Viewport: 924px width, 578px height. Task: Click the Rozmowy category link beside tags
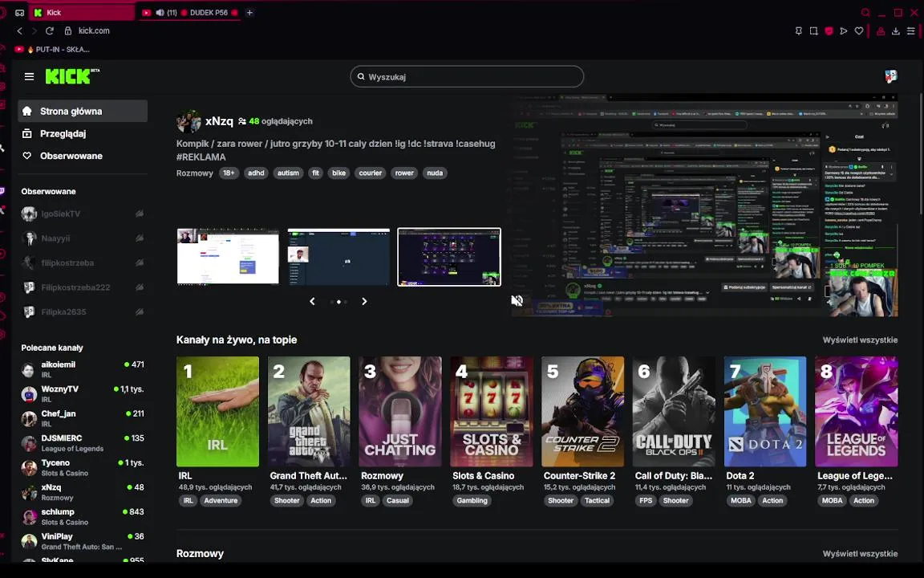pyautogui.click(x=194, y=173)
